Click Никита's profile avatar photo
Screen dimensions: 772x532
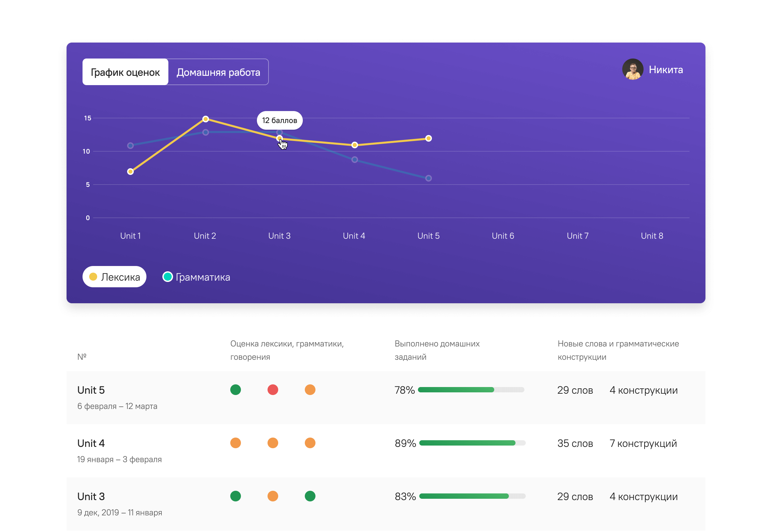coord(633,69)
